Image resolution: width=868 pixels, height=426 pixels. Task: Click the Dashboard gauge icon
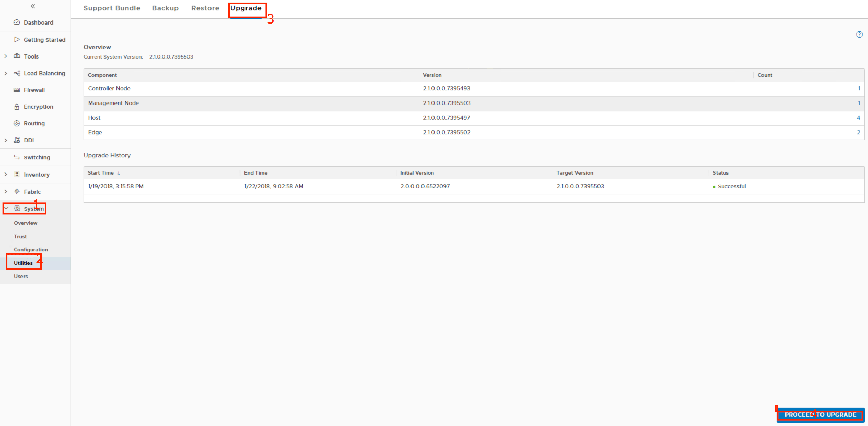coord(16,22)
